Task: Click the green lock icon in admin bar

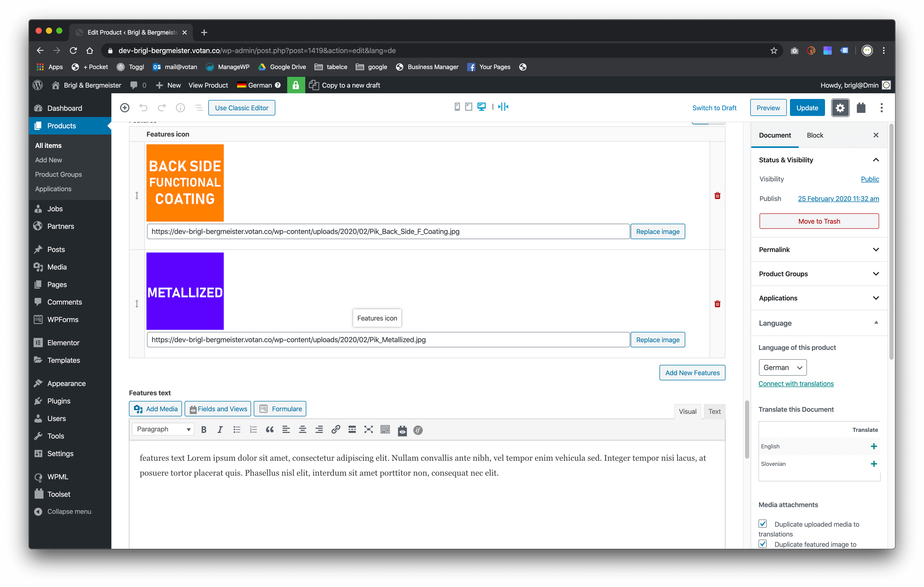Action: (296, 85)
